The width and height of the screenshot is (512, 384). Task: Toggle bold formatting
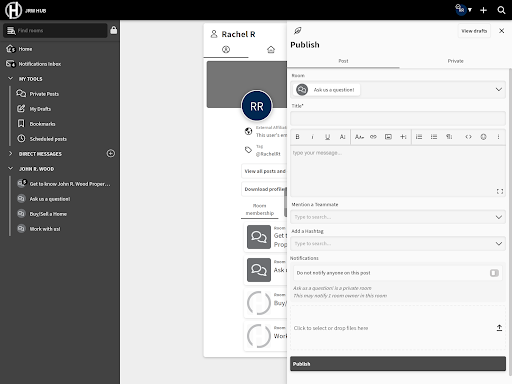click(297, 137)
